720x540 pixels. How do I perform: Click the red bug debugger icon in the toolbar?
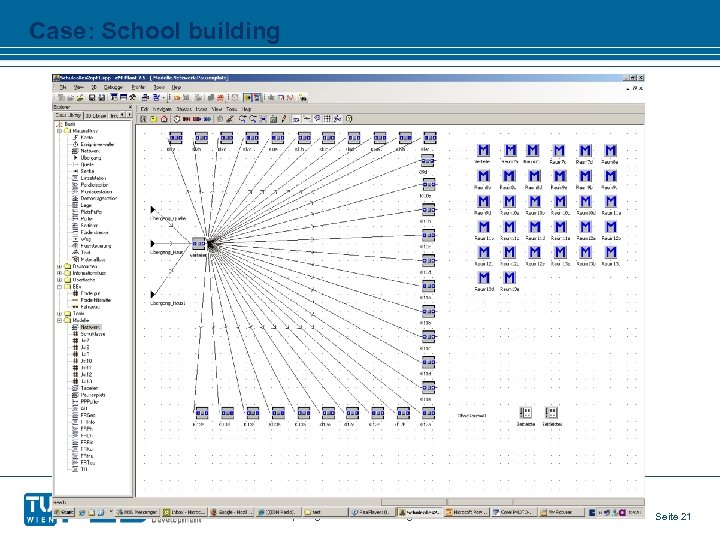coord(220,97)
